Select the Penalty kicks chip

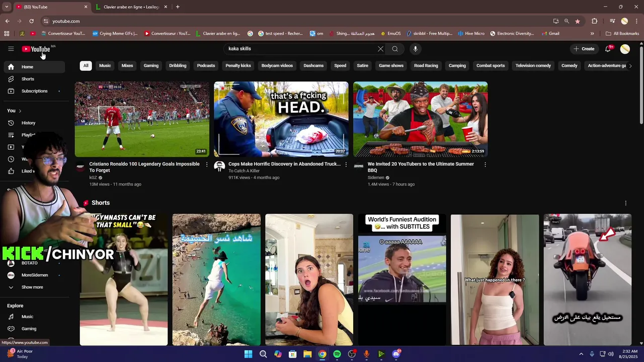[238, 66]
